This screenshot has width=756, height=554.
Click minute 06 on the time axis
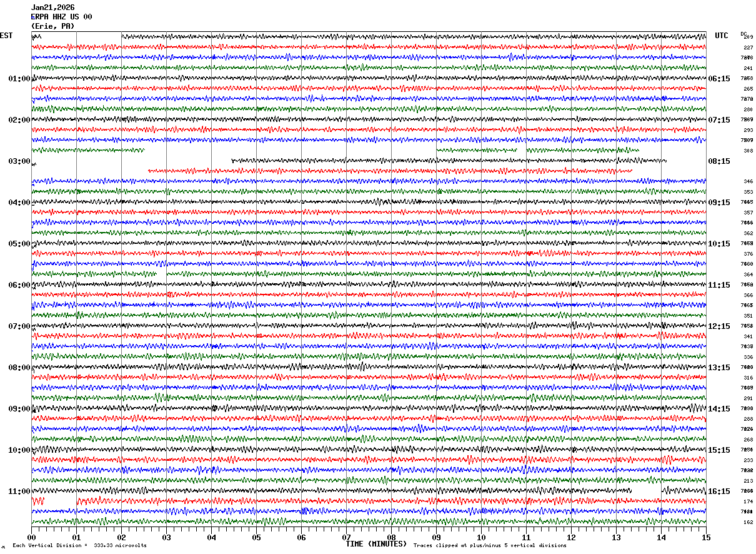[301, 538]
